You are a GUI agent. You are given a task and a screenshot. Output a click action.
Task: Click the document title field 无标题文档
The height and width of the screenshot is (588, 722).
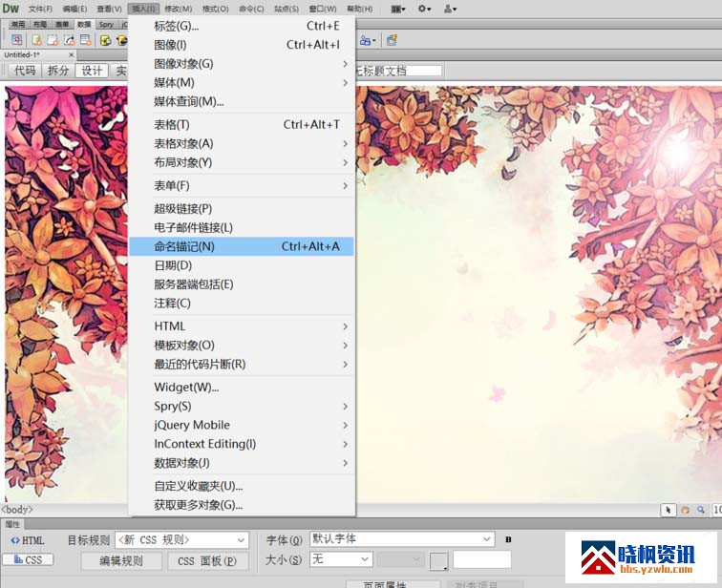click(x=398, y=71)
